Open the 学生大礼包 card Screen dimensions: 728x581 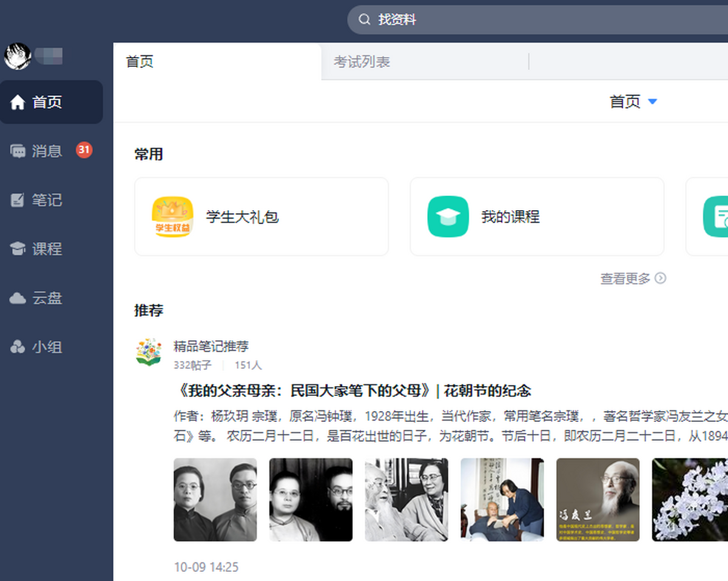pos(261,217)
